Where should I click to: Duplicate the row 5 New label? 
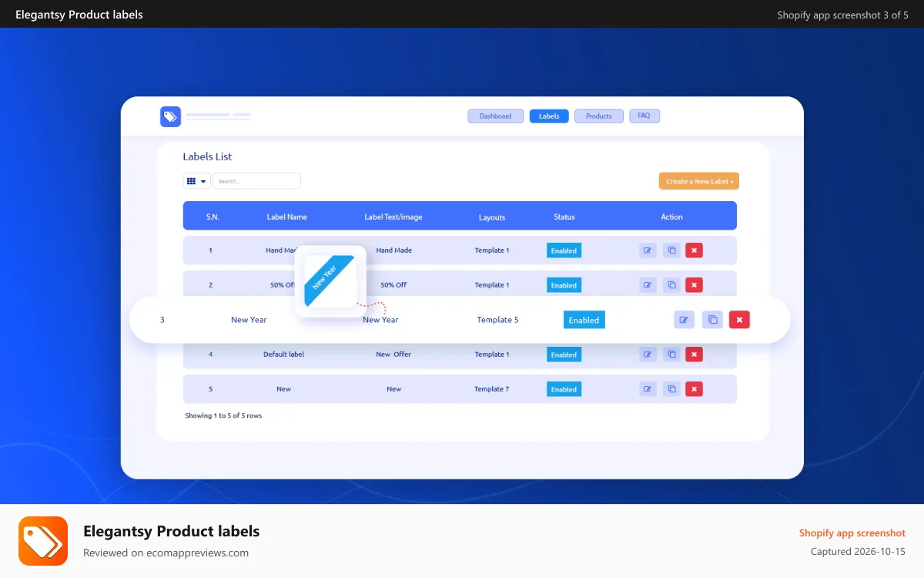(x=671, y=389)
